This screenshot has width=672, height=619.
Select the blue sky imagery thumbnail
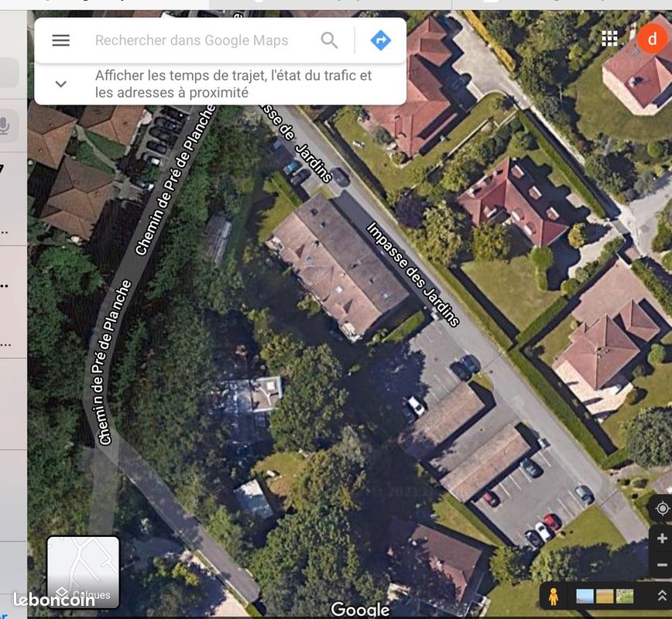pyautogui.click(x=585, y=596)
